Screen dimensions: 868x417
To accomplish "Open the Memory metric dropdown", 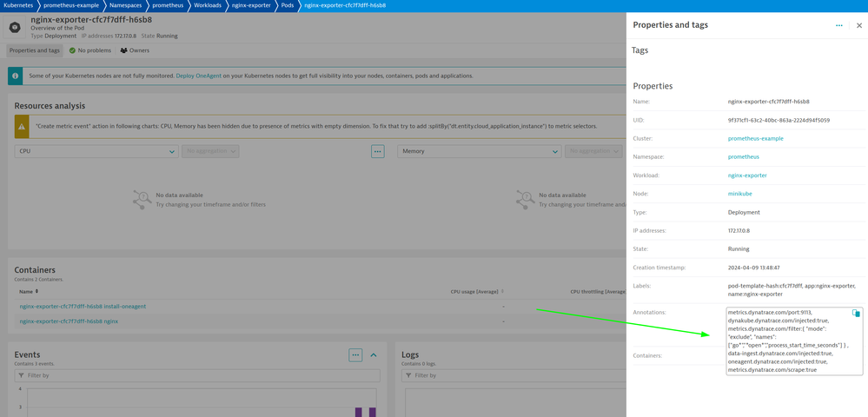I will (x=480, y=151).
